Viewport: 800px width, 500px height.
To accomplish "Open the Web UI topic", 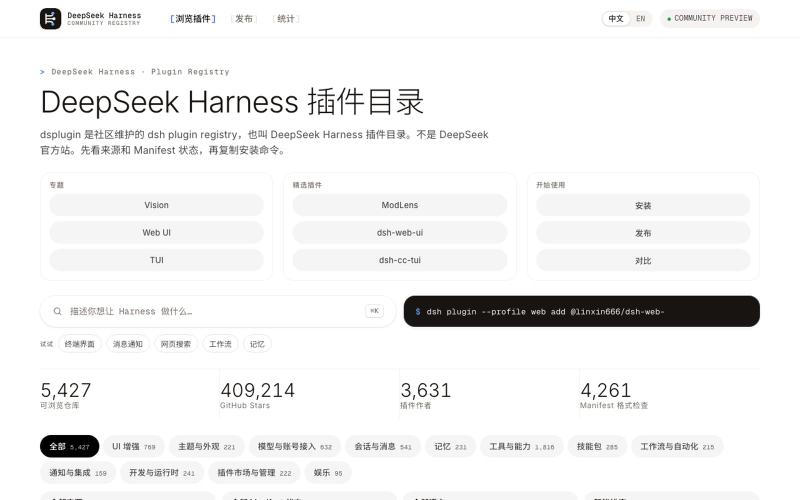I will pos(157,233).
